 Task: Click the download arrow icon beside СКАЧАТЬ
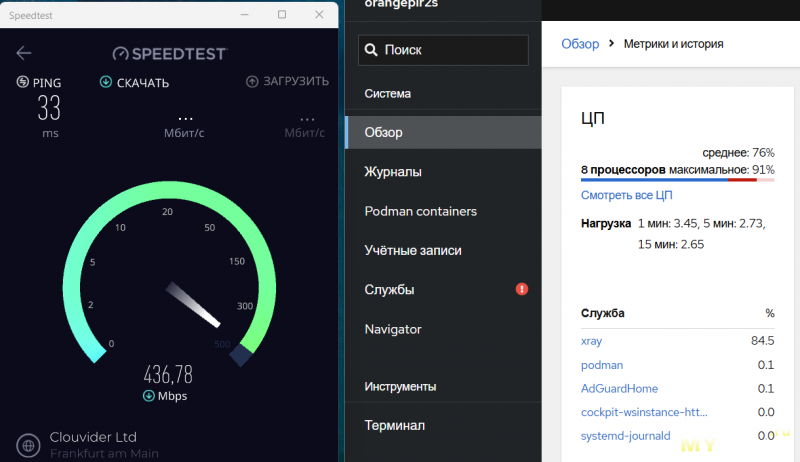pyautogui.click(x=106, y=82)
